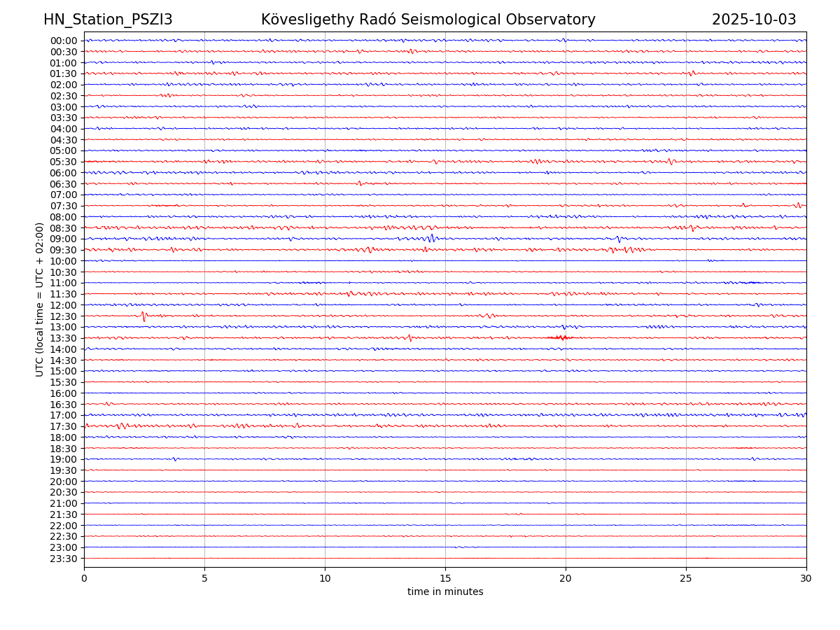
Task: Click the 00:00 row time label
Action: coord(64,41)
